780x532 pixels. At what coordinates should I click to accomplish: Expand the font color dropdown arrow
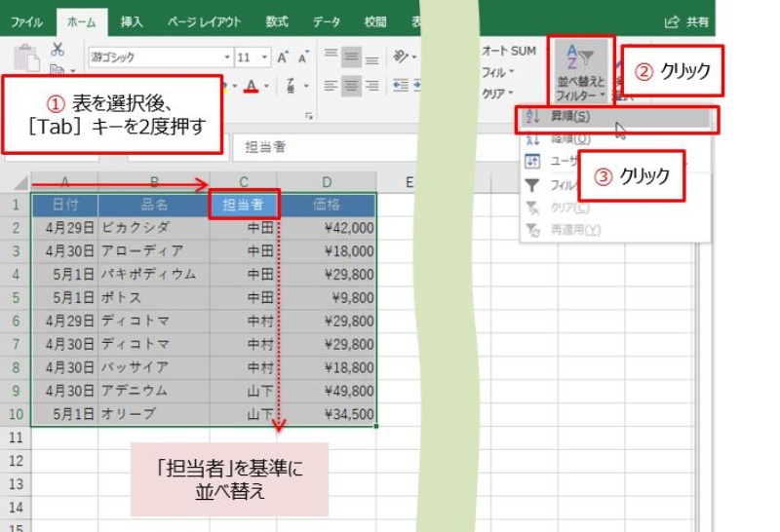tap(267, 87)
